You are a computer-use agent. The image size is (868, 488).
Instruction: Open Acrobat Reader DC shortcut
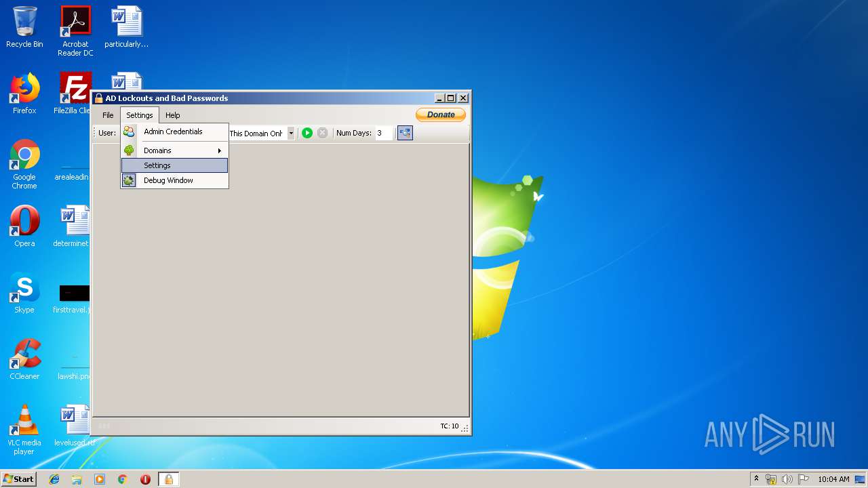75,31
